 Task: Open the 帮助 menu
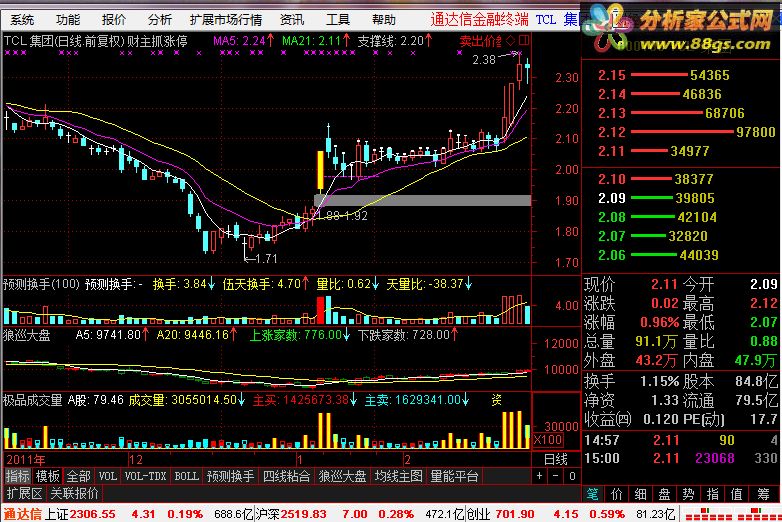click(x=384, y=20)
